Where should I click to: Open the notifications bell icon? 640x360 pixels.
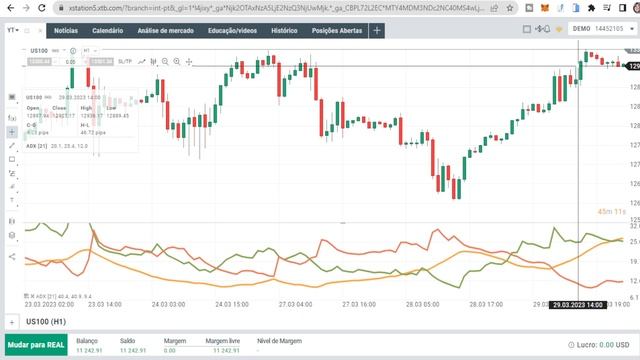click(x=547, y=29)
